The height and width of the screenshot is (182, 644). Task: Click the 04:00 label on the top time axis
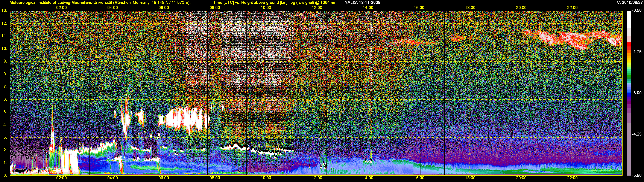(112, 7)
